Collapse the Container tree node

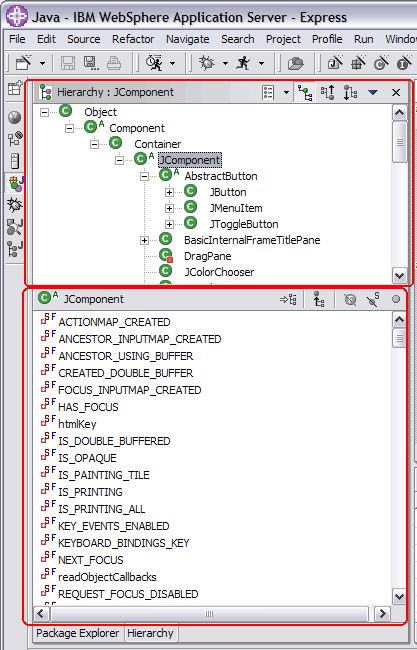95,144
